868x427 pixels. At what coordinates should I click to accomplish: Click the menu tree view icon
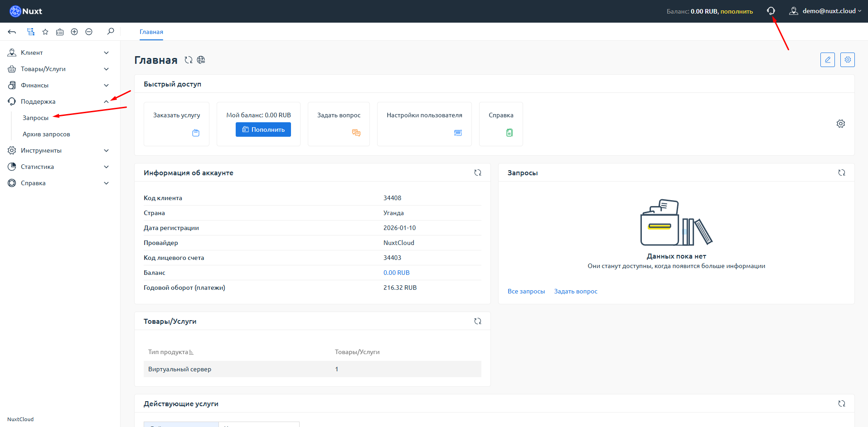31,32
